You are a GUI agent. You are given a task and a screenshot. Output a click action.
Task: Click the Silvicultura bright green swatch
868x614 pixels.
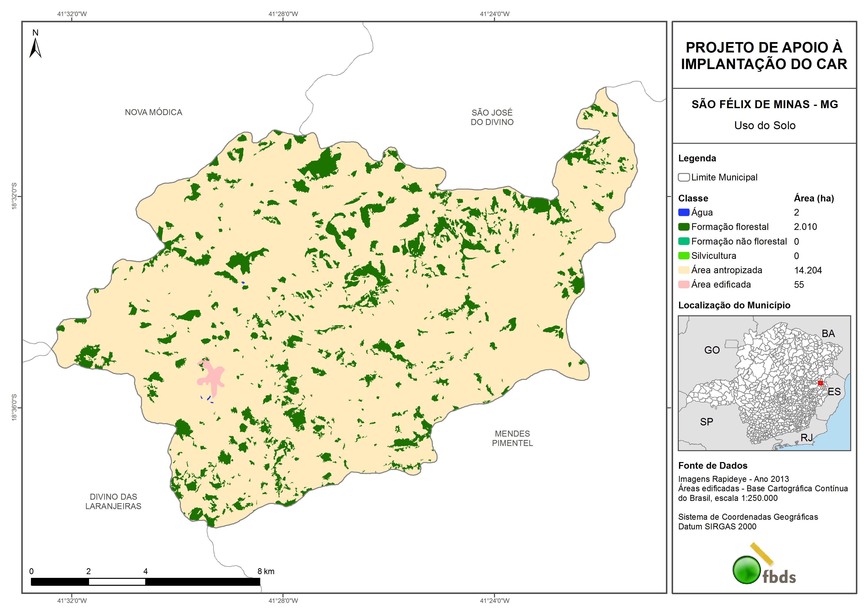click(x=683, y=255)
